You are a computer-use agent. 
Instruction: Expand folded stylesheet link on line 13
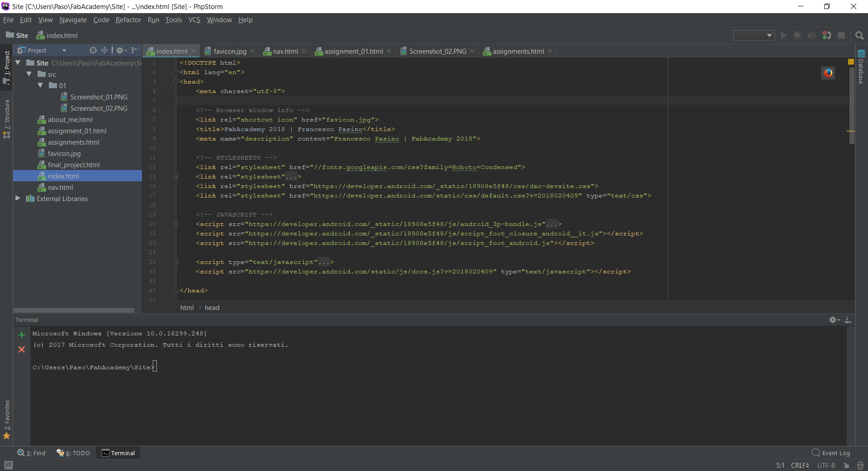[176, 177]
